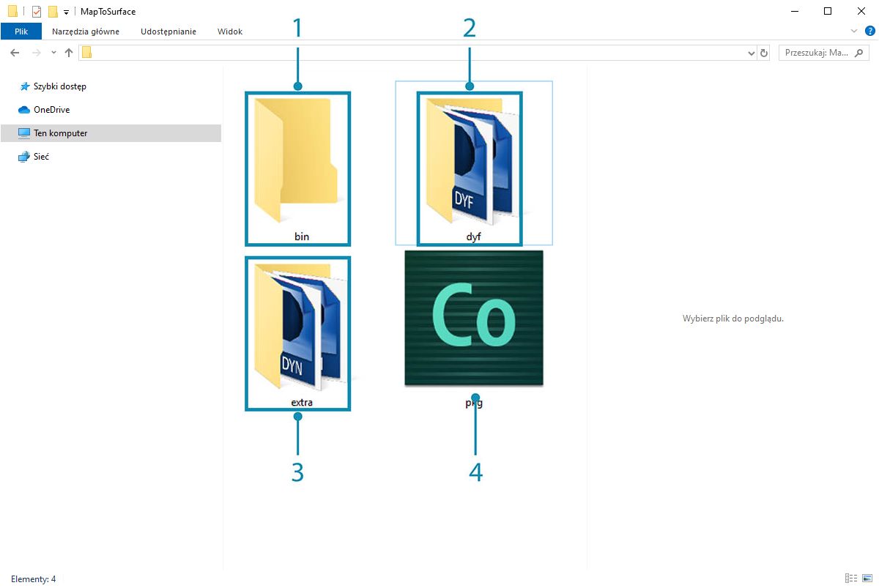
Task: Select Ten komputer in sidebar
Action: point(110,133)
